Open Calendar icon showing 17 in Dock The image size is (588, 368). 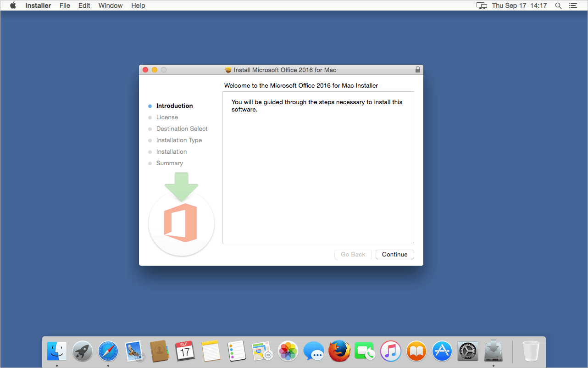(x=185, y=352)
